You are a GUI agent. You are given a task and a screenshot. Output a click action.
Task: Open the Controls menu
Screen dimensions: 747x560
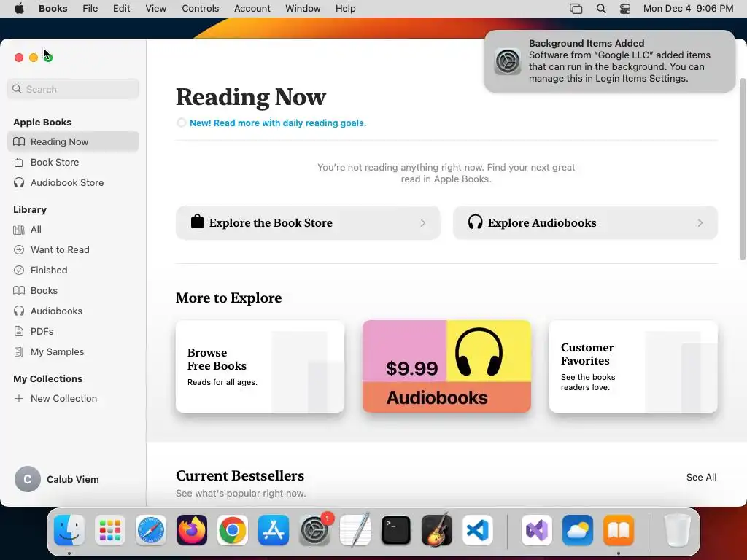pos(200,9)
